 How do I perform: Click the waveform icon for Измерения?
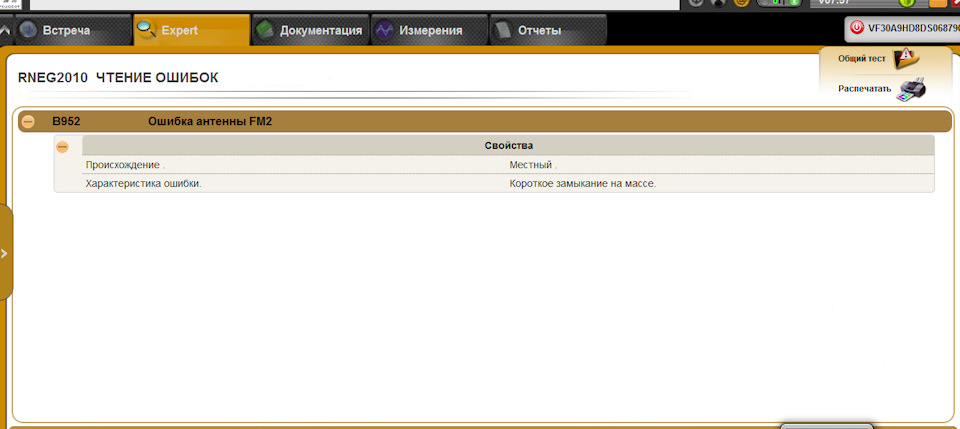(x=384, y=31)
